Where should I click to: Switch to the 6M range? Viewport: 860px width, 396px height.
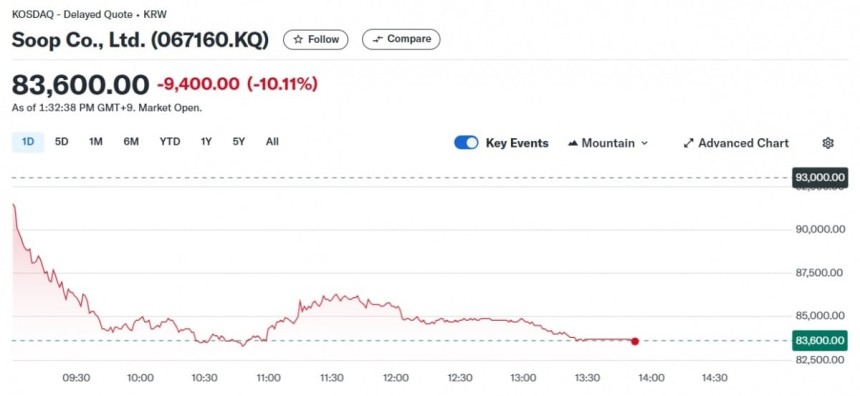(131, 142)
